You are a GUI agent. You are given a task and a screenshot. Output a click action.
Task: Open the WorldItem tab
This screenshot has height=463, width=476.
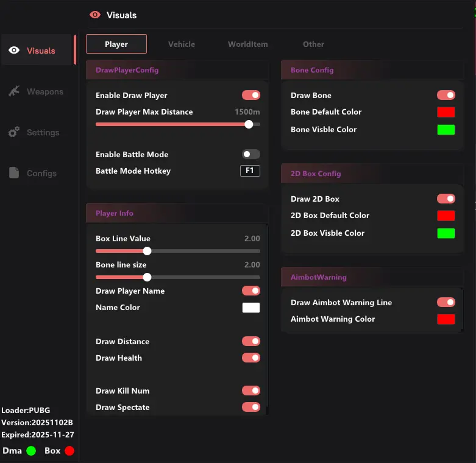247,44
